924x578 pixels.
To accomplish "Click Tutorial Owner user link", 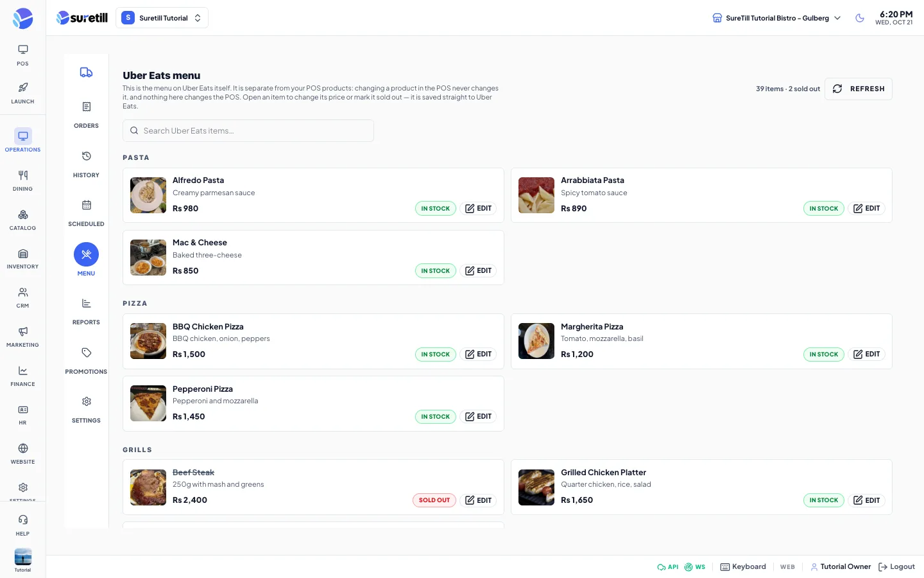I will 841,567.
